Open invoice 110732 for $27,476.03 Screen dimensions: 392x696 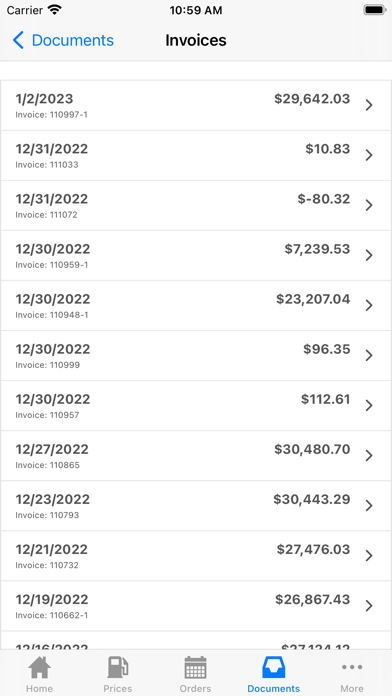(196, 556)
